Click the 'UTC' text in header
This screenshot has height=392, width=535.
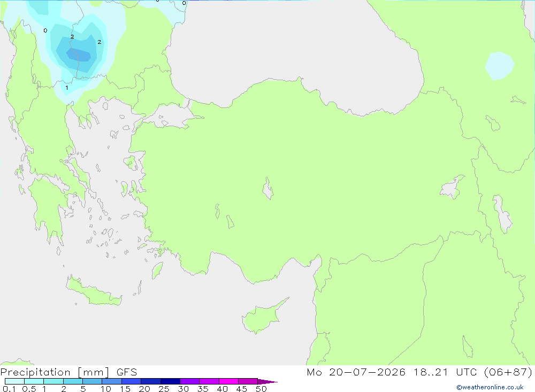(466, 372)
